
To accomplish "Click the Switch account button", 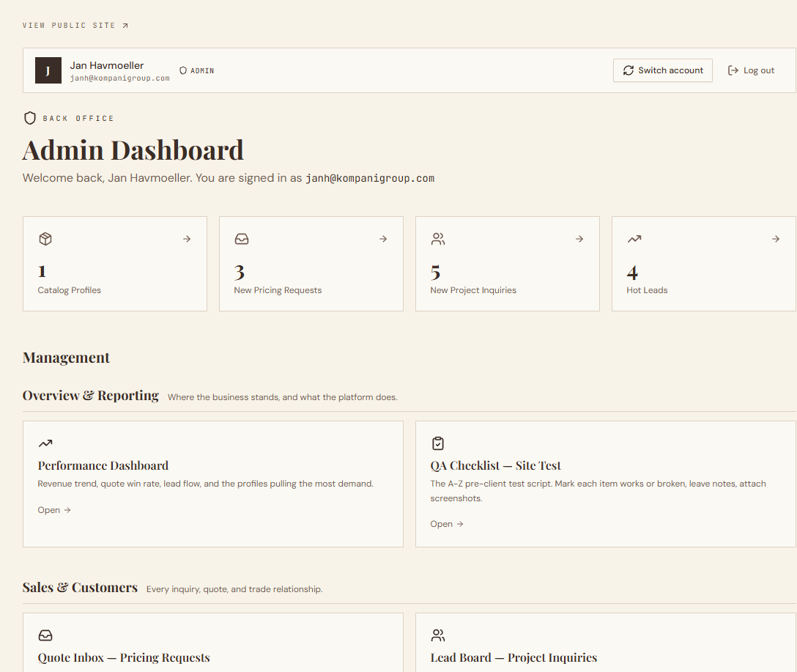I will [663, 70].
